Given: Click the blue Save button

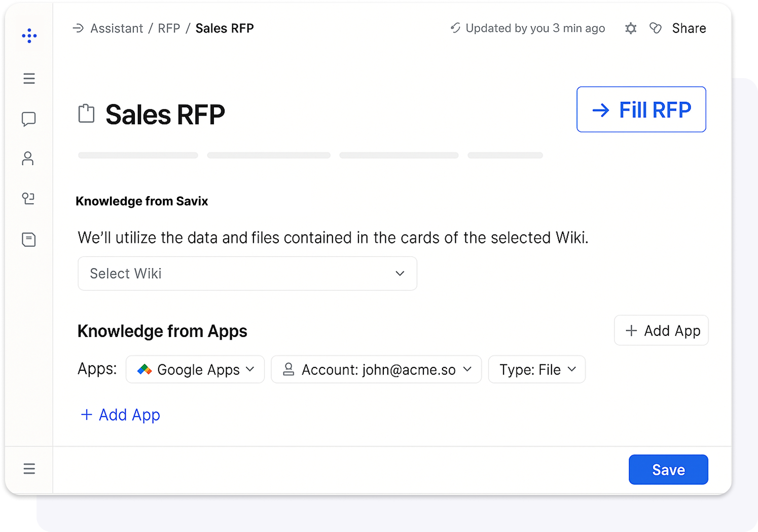Looking at the screenshot, I should point(668,470).
